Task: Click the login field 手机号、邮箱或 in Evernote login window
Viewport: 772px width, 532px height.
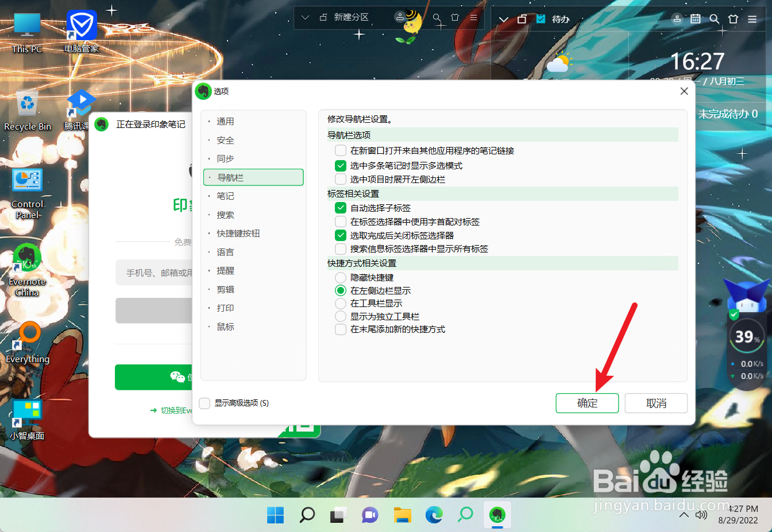Action: tap(154, 273)
